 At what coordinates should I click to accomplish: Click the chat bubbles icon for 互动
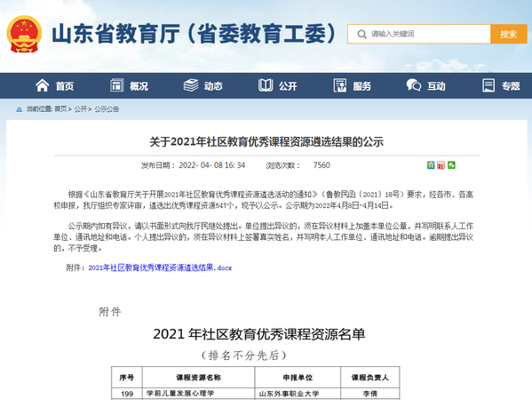pyautogui.click(x=414, y=85)
